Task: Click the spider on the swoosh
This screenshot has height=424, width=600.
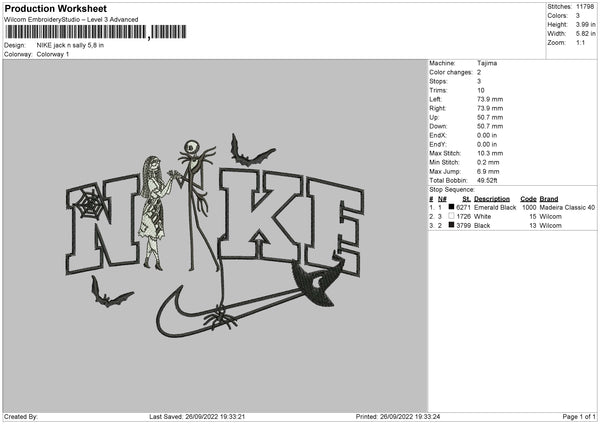Action: pos(221,318)
